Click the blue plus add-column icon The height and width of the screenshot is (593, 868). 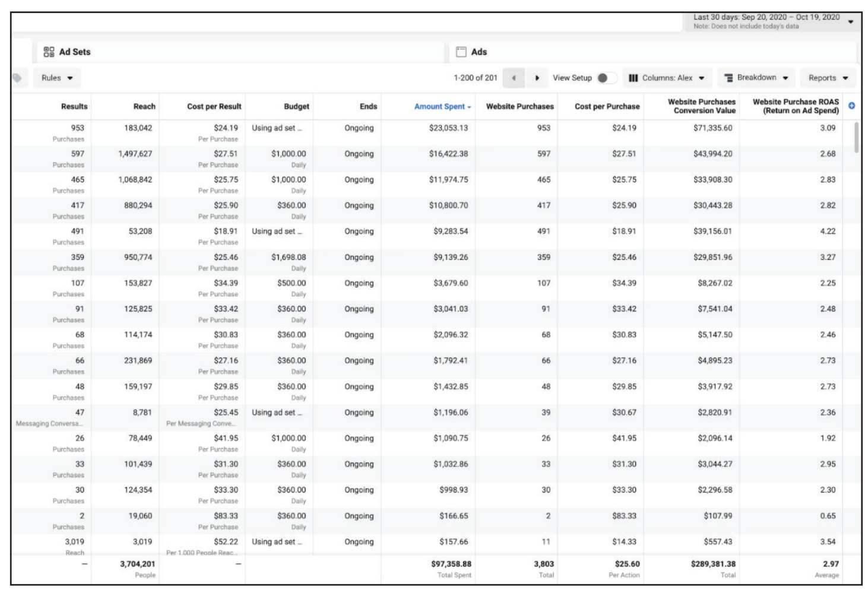[x=851, y=106]
